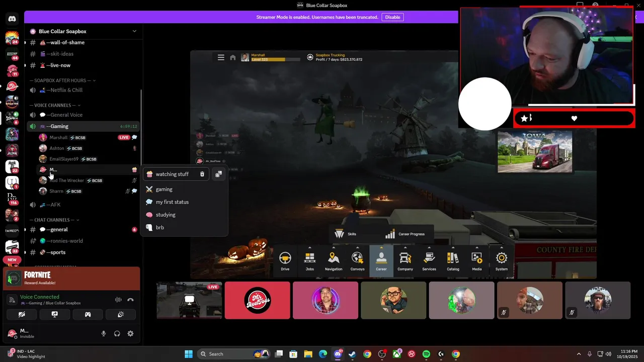
Task: Click Sharrn in the voice channel list
Action: pos(88,191)
